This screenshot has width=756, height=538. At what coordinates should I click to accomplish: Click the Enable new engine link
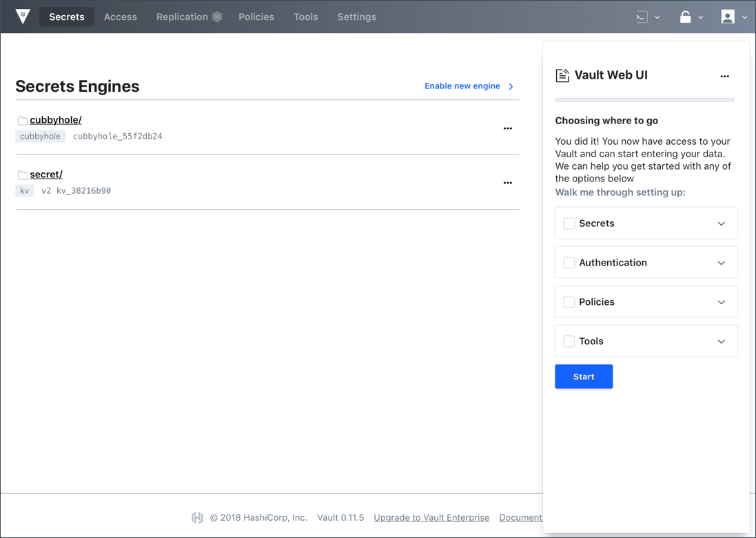point(462,86)
